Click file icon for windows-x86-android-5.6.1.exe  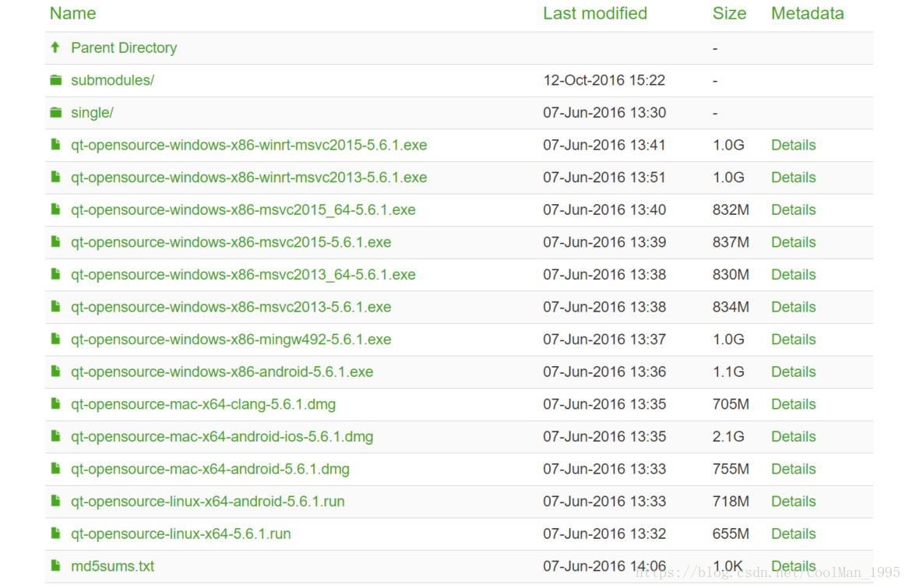55,371
